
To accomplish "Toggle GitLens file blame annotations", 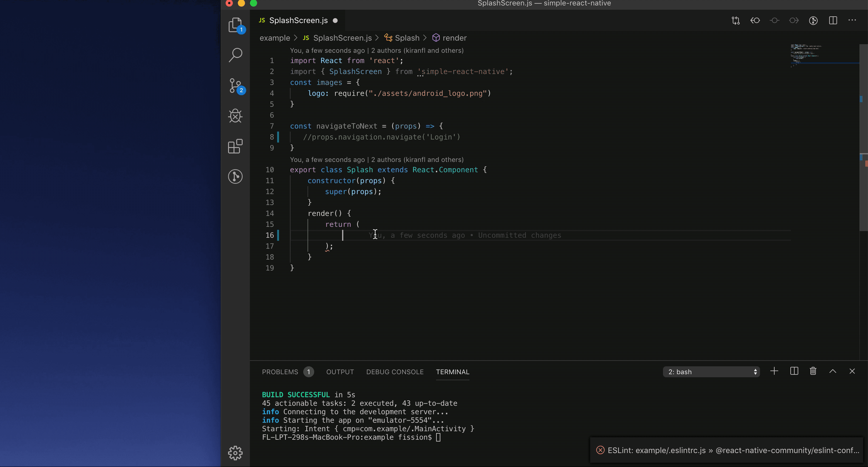I will coord(813,21).
